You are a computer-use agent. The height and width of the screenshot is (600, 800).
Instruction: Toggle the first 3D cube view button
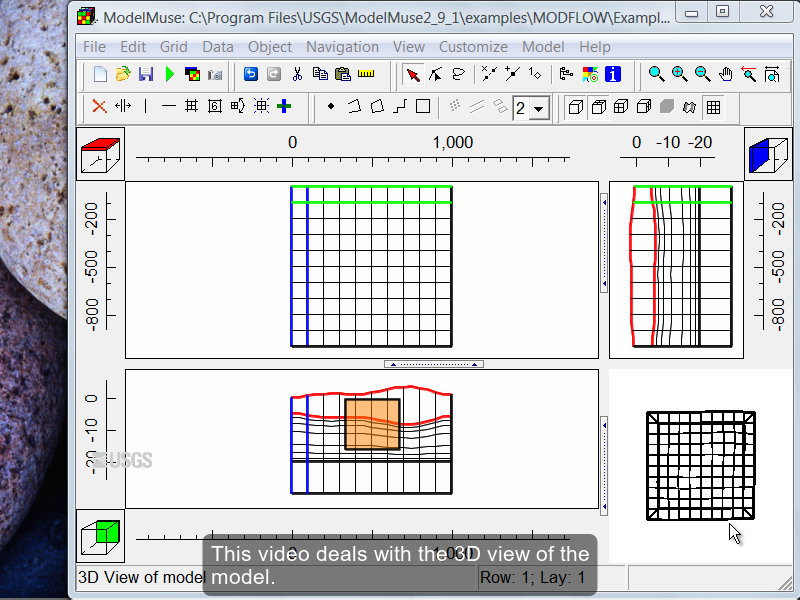pyautogui.click(x=575, y=107)
